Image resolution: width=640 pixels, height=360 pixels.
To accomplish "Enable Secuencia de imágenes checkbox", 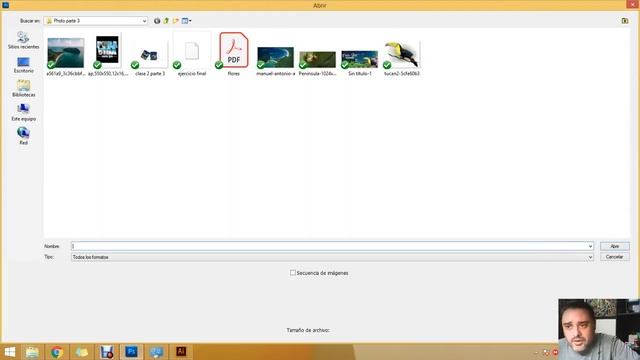I will (x=293, y=273).
